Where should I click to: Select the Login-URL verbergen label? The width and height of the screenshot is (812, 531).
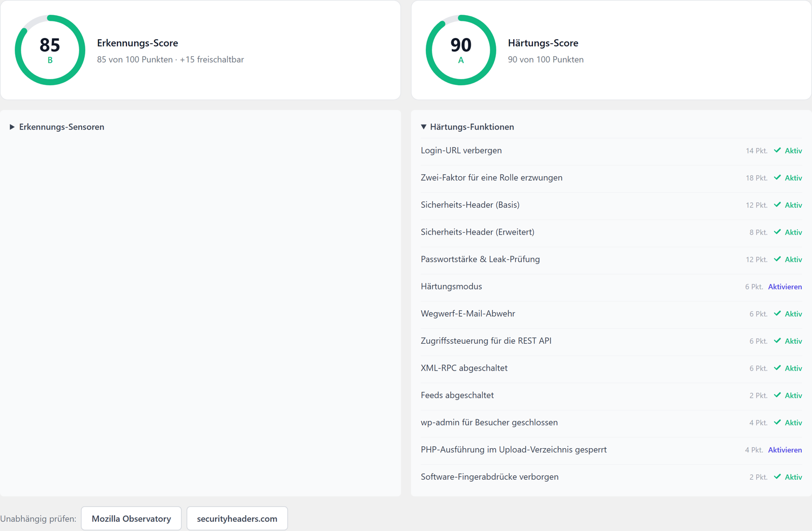click(x=461, y=150)
